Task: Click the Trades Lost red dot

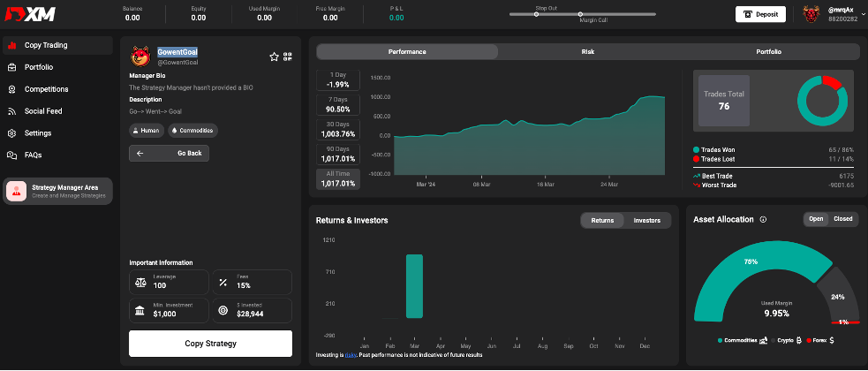Action: point(696,159)
